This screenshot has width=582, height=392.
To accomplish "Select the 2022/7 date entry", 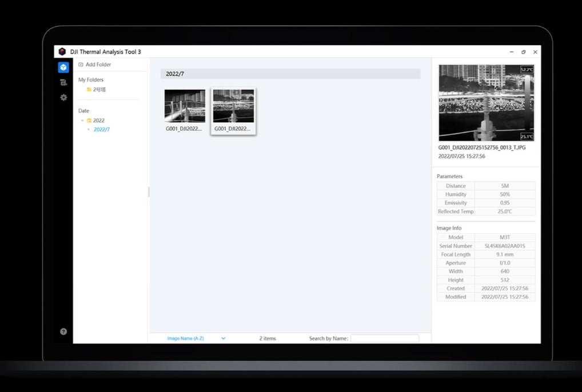I will (102, 130).
